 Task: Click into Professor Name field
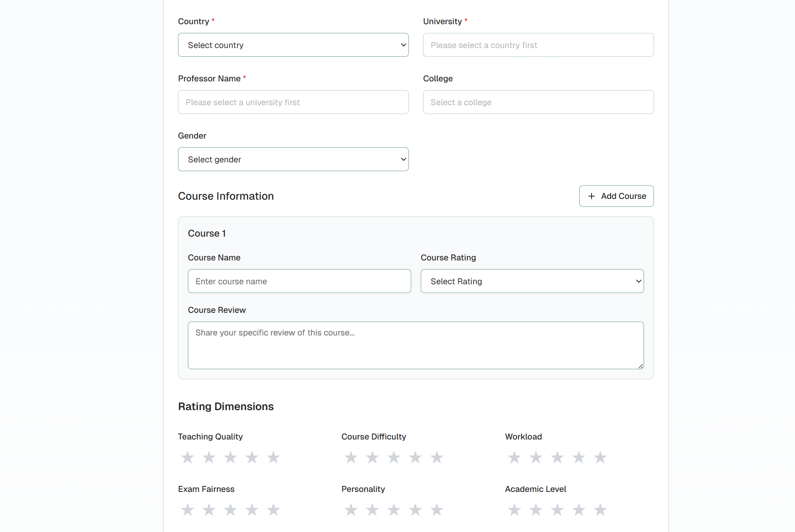click(293, 102)
